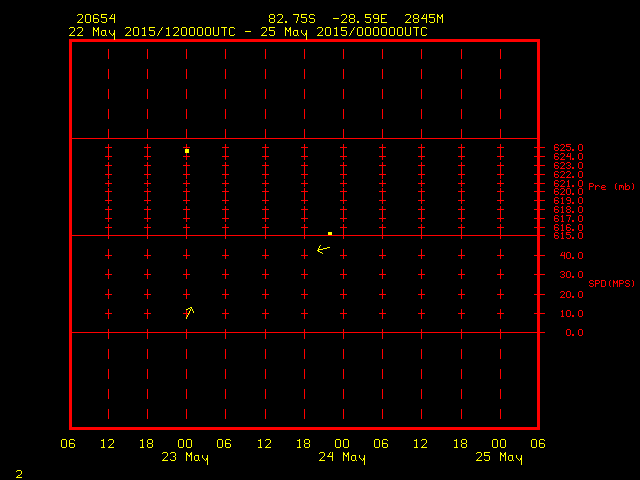Click the 40.0 speed tick label
This screenshot has width=640, height=480.
(571, 256)
